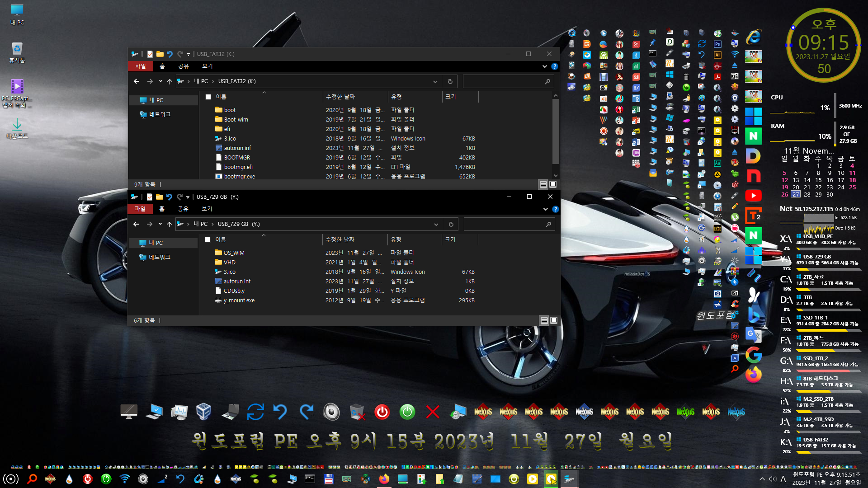Viewport: 868px width, 488px height.
Task: Switch to details view in USB_FAT32 window
Action: (543, 184)
